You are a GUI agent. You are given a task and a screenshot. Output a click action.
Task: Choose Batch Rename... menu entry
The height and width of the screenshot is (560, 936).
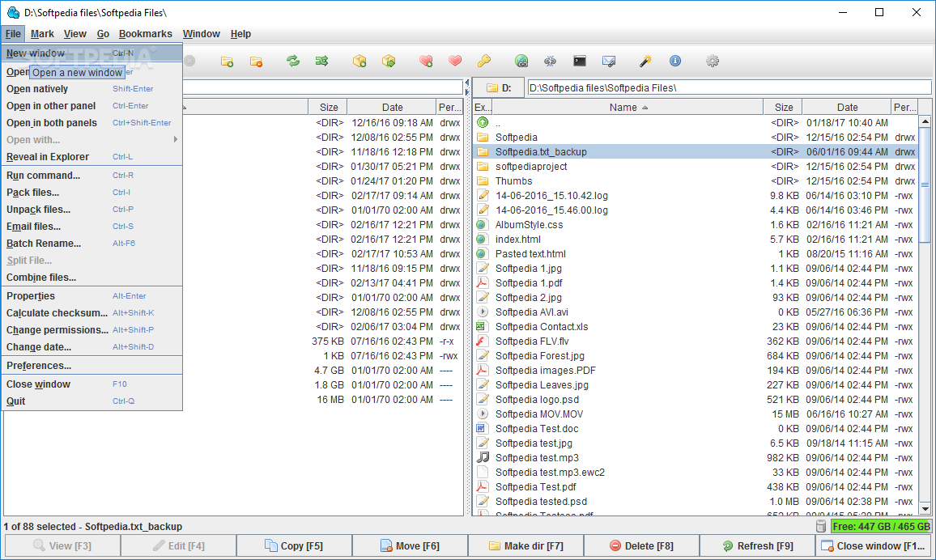click(x=92, y=244)
